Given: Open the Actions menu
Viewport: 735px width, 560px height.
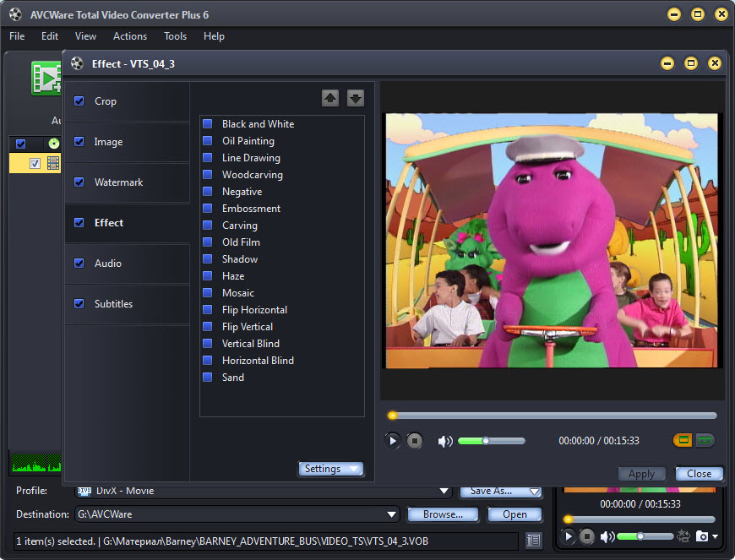Looking at the screenshot, I should point(129,36).
